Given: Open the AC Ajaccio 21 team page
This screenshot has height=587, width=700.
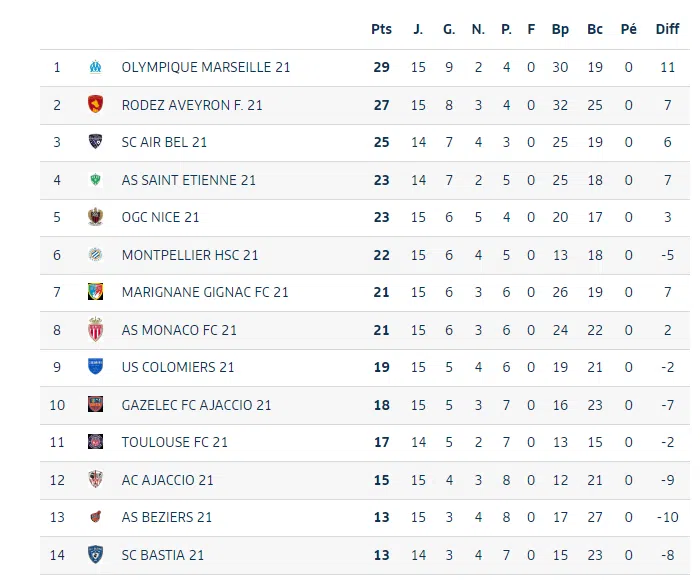Looking at the screenshot, I should click(167, 480).
